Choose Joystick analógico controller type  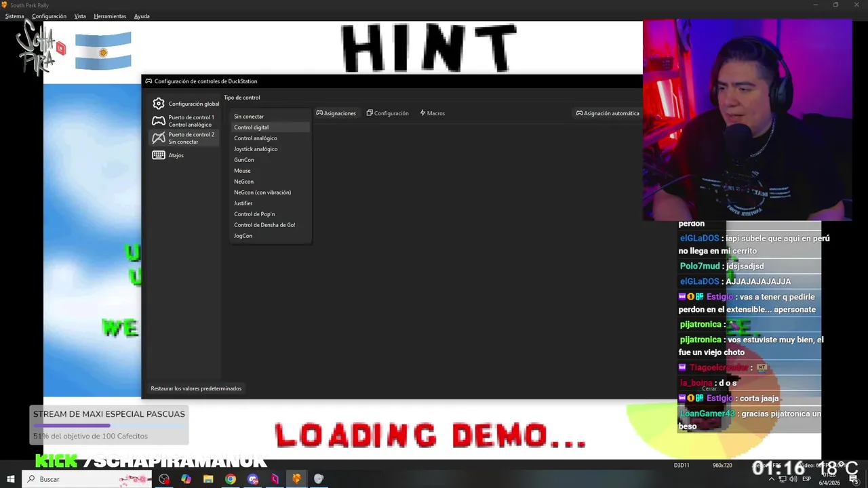coord(271,149)
